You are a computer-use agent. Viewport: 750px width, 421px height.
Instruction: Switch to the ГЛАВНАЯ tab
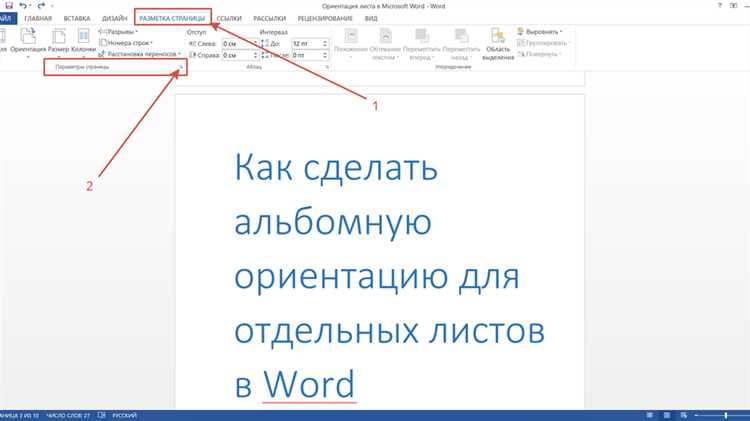click(x=38, y=18)
